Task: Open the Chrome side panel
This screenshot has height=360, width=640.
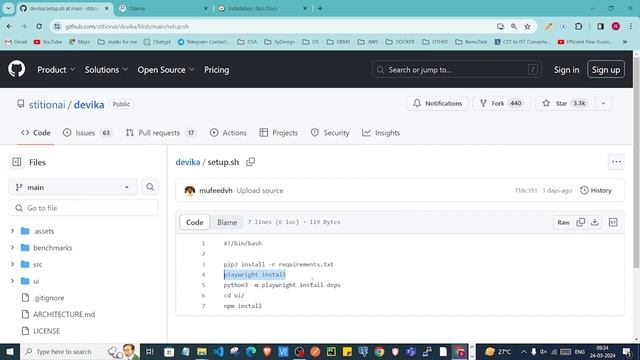Action: [x=600, y=26]
